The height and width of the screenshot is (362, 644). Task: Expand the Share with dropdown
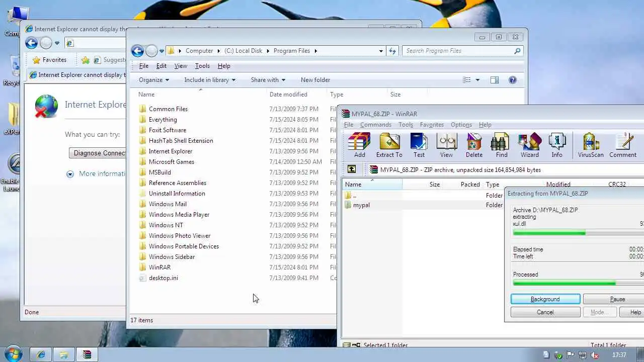[x=268, y=80]
